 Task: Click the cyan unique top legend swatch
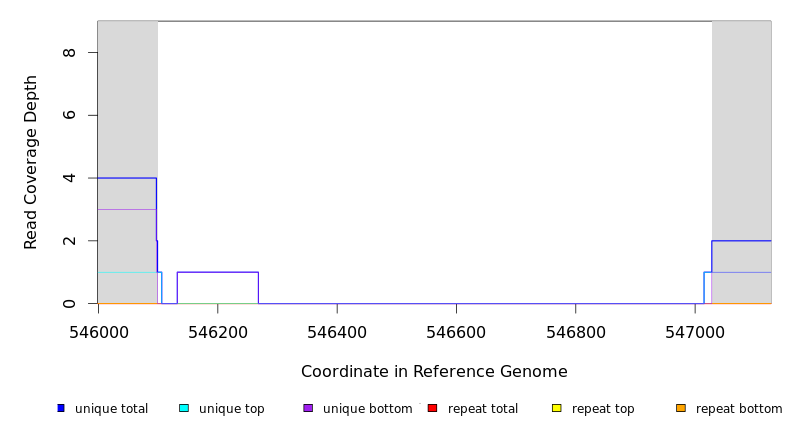pos(183,408)
